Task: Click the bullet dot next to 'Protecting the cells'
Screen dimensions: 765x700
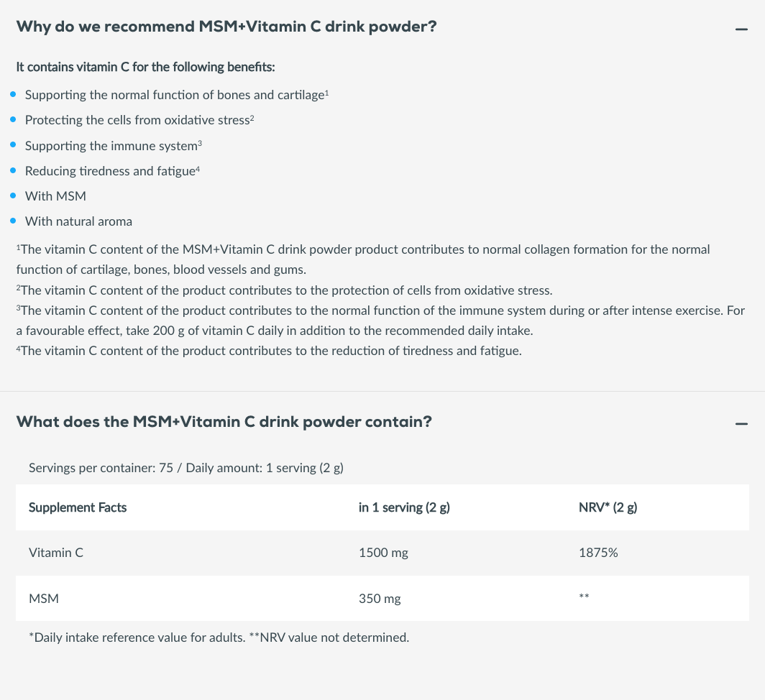Action: tap(13, 119)
